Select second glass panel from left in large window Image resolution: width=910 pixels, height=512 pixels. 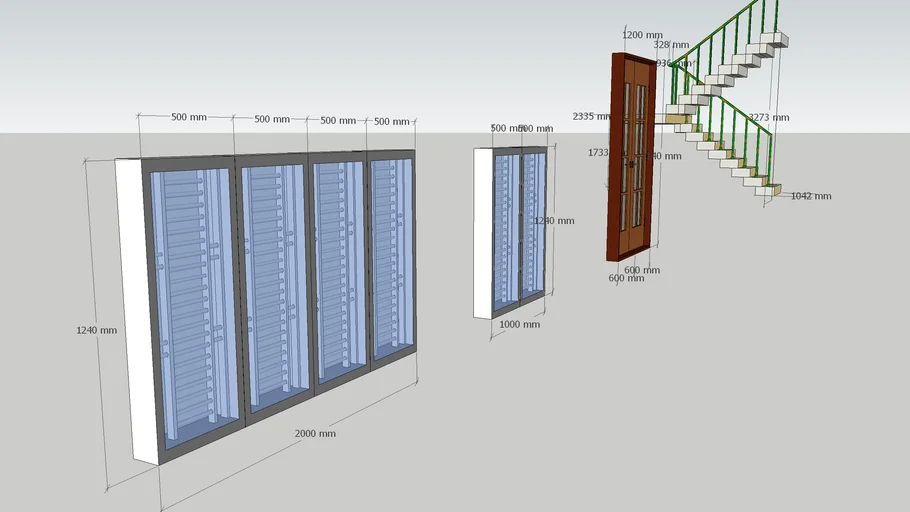[273, 285]
